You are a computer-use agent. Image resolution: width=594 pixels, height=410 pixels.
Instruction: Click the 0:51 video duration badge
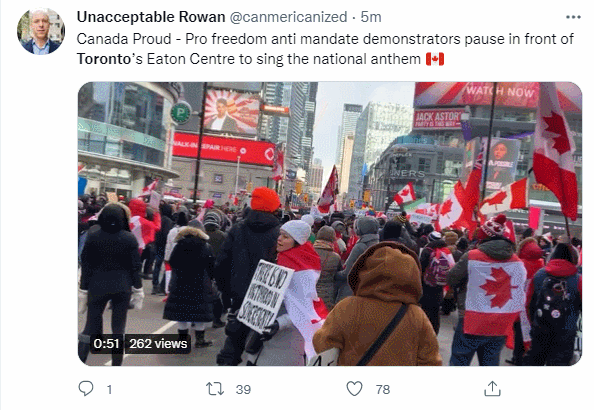106,344
